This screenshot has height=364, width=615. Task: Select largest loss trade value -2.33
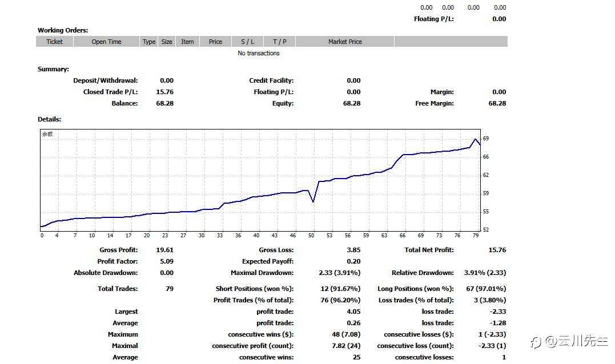click(x=498, y=311)
